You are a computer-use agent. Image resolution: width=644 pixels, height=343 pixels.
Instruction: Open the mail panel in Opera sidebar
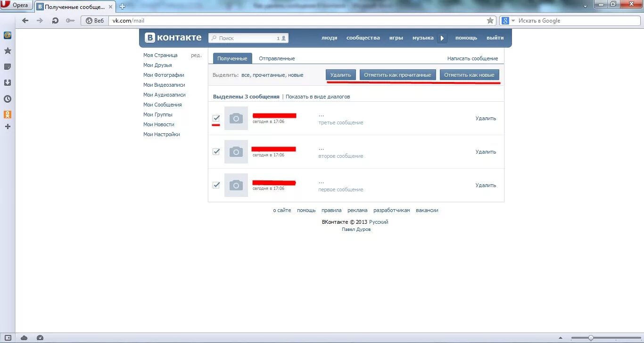pyautogui.click(x=8, y=35)
